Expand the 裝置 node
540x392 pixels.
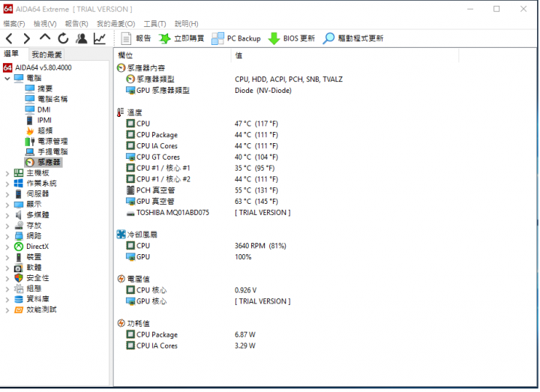(x=7, y=258)
